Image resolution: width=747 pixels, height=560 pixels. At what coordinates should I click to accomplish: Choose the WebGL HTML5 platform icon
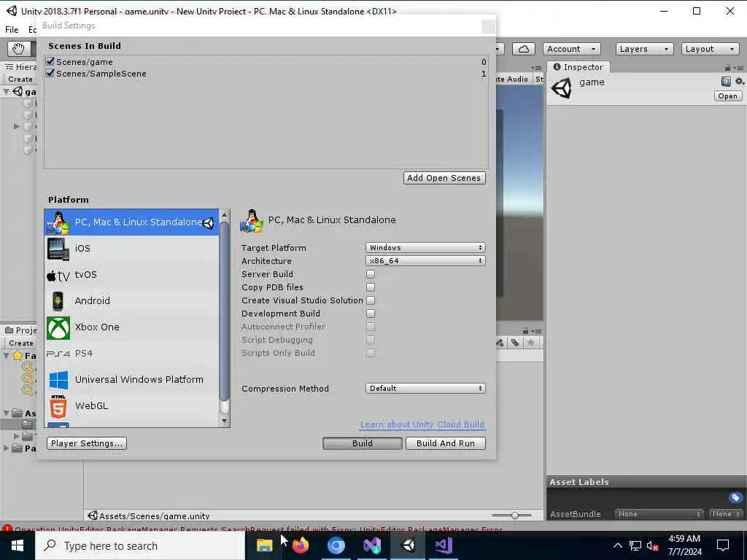(58, 406)
